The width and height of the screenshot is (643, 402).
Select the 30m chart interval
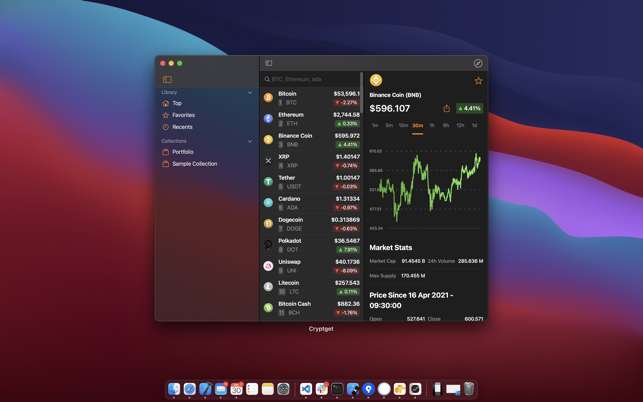(417, 126)
